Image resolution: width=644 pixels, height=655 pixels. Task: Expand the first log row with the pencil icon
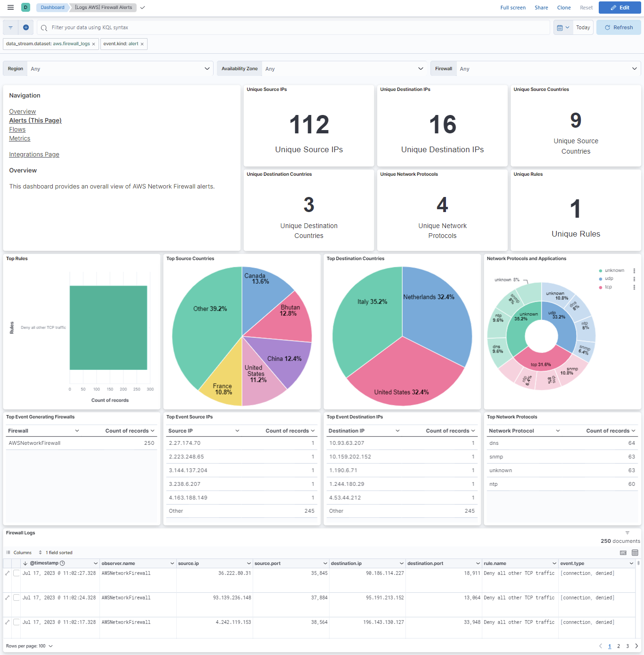click(x=7, y=573)
